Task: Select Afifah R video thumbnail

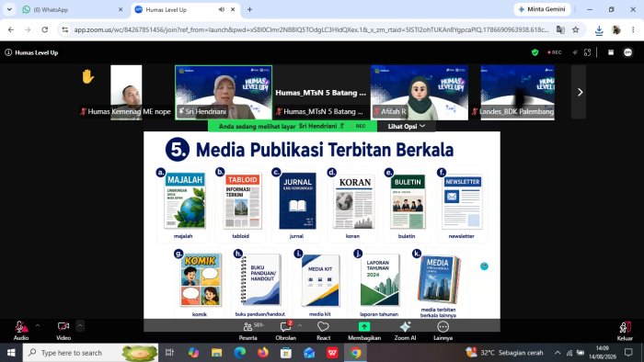Action: [x=420, y=93]
